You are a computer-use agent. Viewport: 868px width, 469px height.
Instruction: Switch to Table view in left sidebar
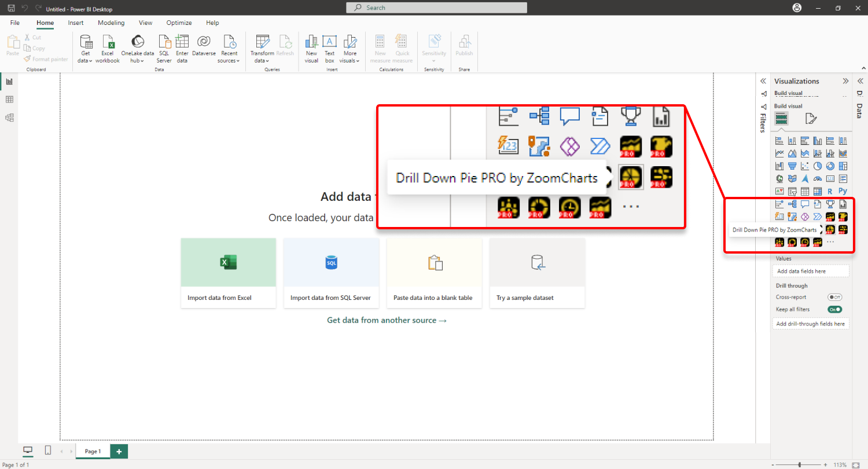[x=9, y=100]
